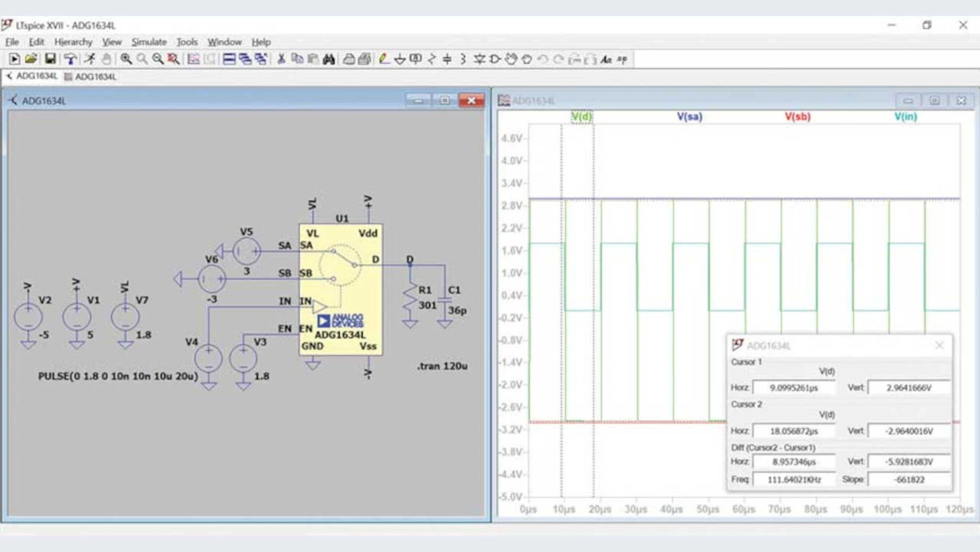This screenshot has width=980, height=552.
Task: Save the schematic with the floppy icon
Action: [x=50, y=59]
